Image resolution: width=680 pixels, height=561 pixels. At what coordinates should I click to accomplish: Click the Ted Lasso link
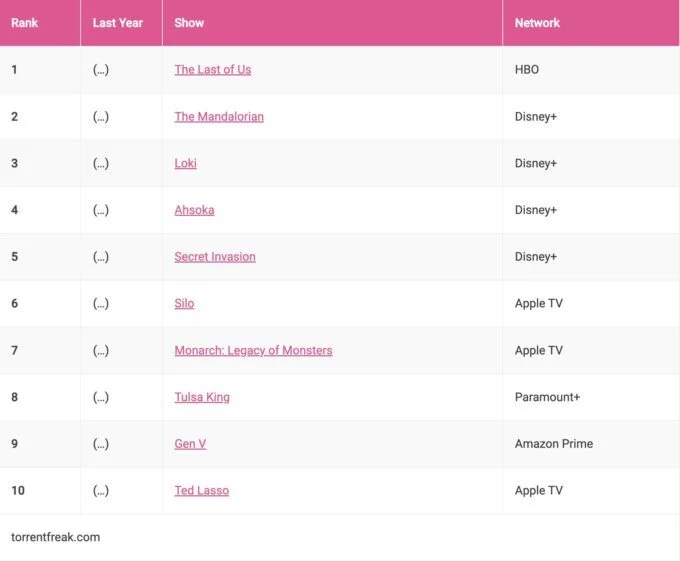[201, 491]
